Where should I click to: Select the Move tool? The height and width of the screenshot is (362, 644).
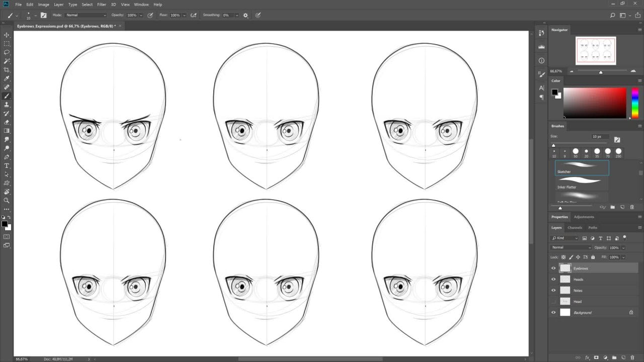pyautogui.click(x=7, y=35)
